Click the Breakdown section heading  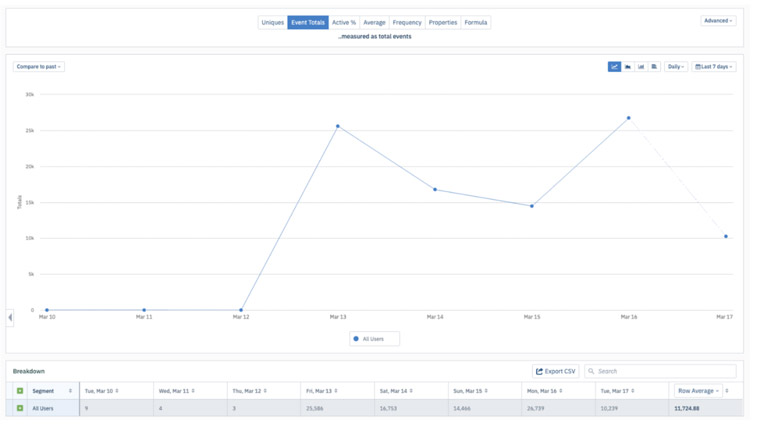point(29,371)
